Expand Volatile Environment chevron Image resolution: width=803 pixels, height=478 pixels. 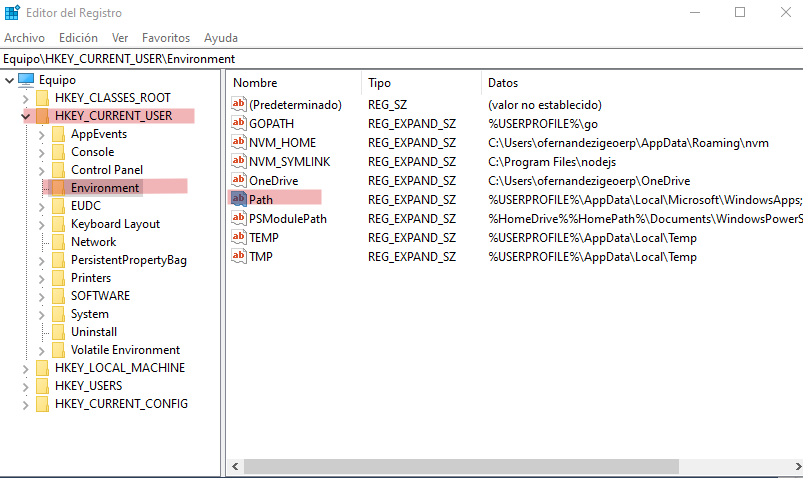point(42,350)
